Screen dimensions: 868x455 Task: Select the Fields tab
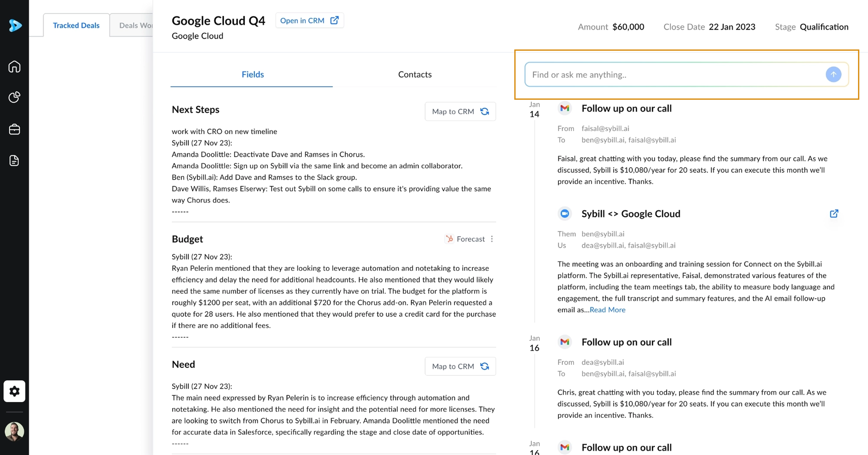(x=253, y=74)
